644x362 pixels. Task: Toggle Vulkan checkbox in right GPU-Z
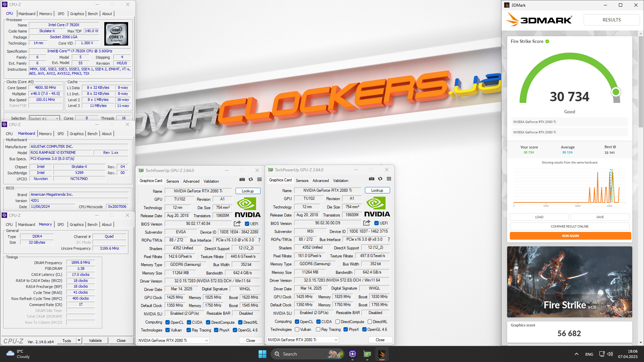pos(297,329)
